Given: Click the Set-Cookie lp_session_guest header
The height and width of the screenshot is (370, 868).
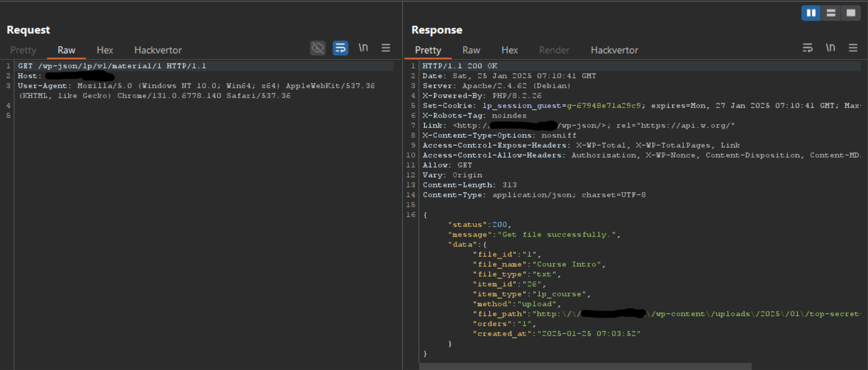Looking at the screenshot, I should tap(641, 106).
